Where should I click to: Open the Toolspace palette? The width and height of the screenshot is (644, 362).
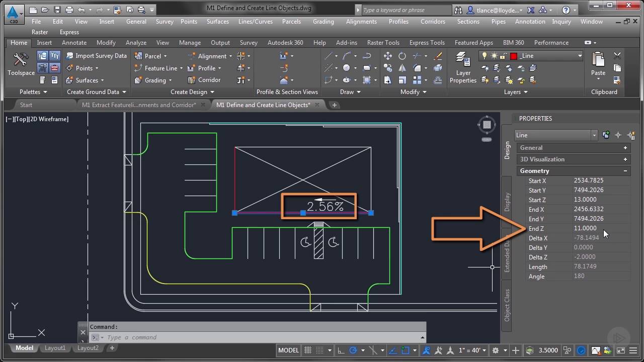21,64
